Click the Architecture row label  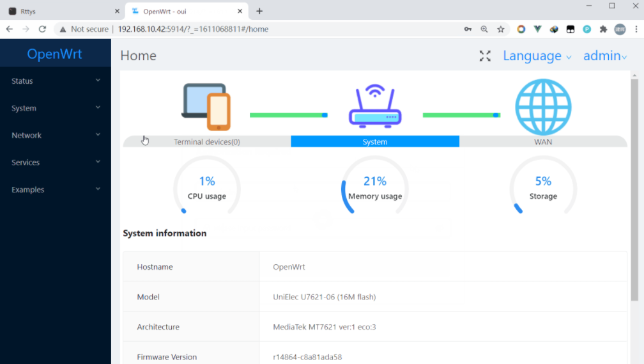(x=158, y=327)
